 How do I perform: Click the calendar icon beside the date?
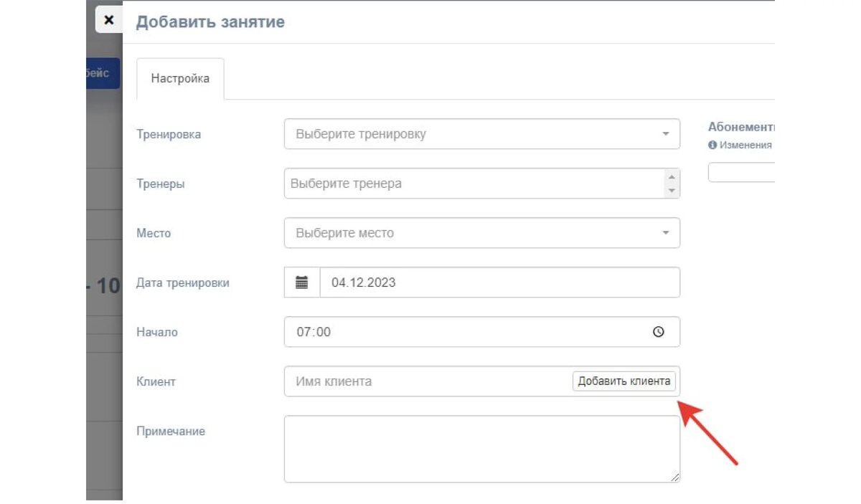302,282
